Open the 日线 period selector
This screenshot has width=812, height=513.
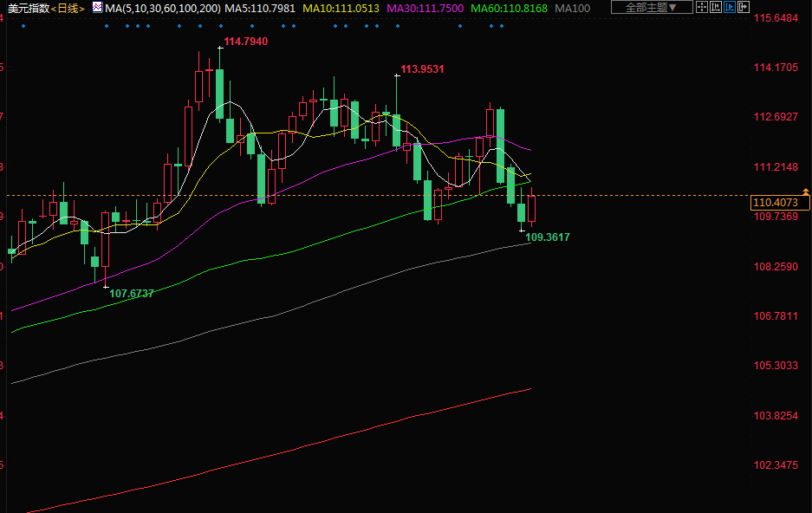68,8
